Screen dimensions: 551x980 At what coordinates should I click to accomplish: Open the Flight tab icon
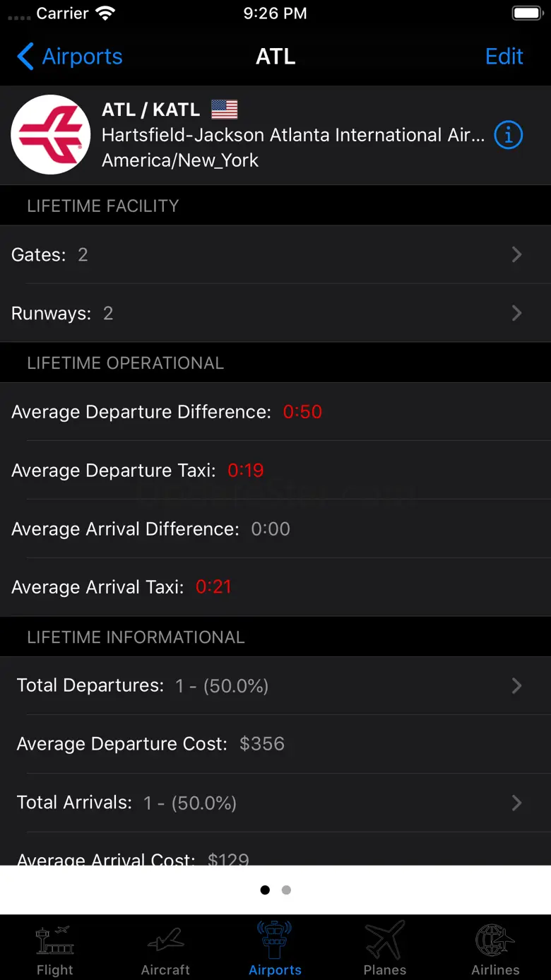tap(55, 941)
